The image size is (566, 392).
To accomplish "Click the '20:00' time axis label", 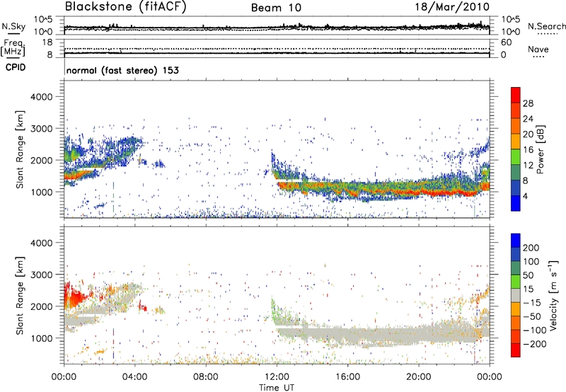I will 418,377.
